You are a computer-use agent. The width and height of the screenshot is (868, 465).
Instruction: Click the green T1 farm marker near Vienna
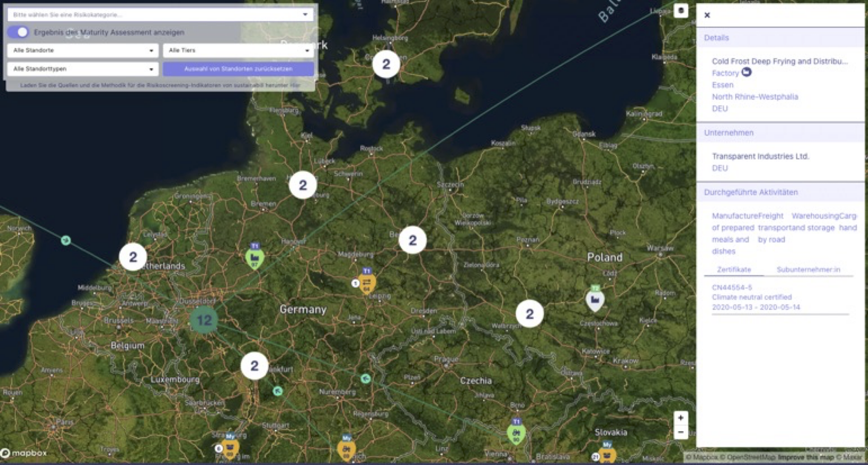pyautogui.click(x=516, y=433)
